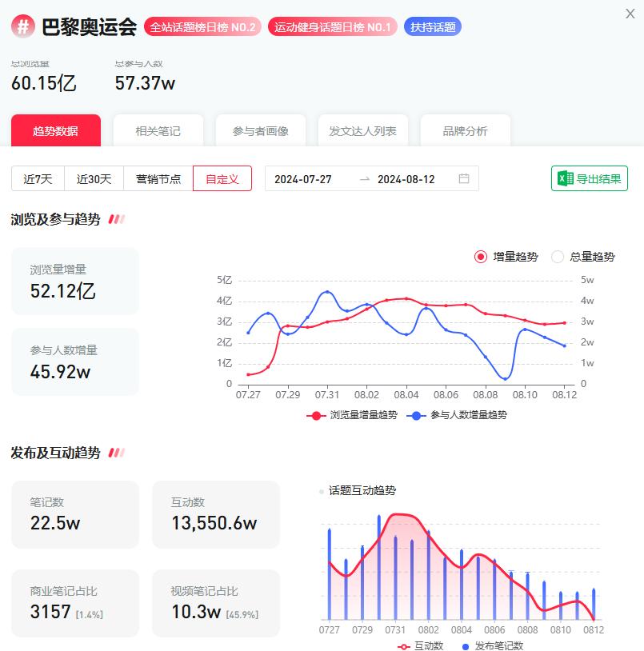This screenshot has width=644, height=651.
Task: Select the 自定义 range option
Action: [222, 178]
